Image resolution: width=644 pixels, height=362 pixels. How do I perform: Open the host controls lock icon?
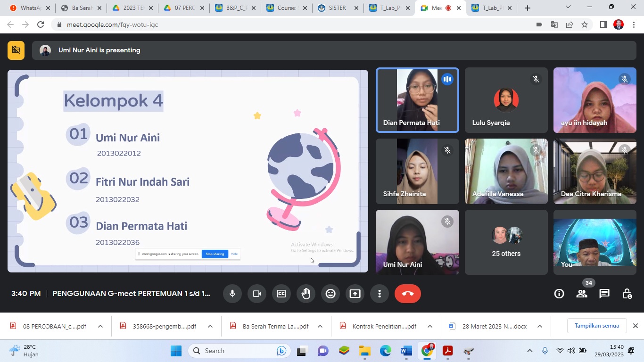[627, 294]
